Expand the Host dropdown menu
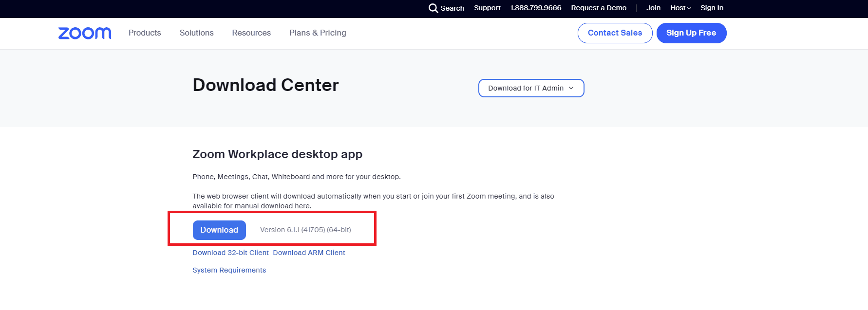The width and height of the screenshot is (868, 310). pyautogui.click(x=680, y=8)
